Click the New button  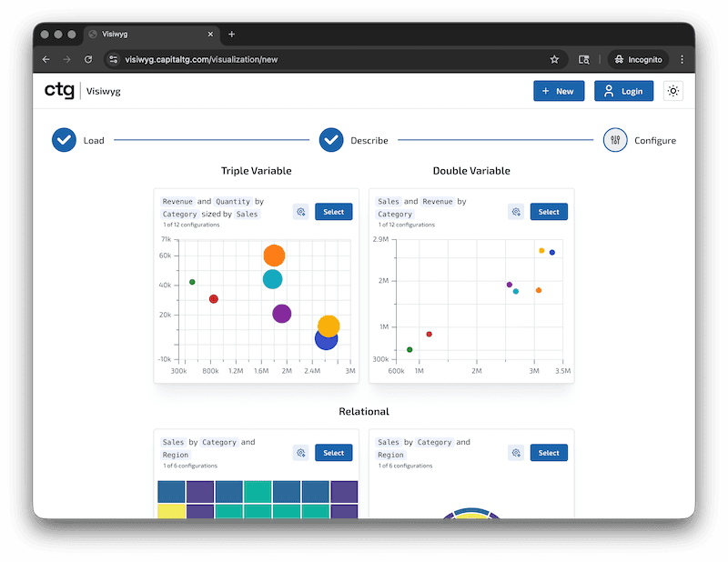[559, 91]
